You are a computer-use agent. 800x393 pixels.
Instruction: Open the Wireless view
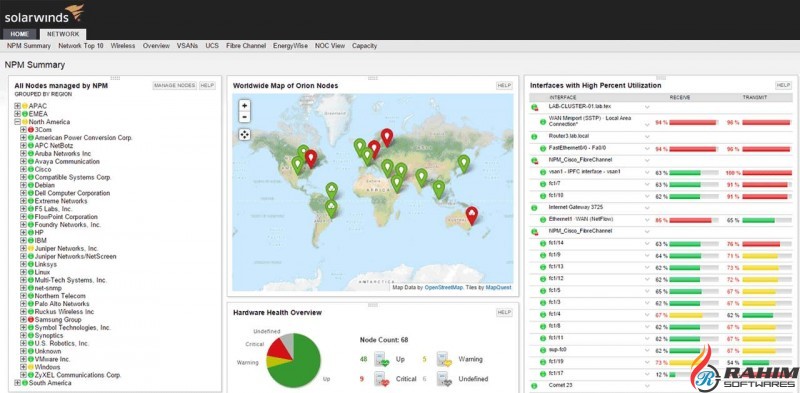coord(123,46)
